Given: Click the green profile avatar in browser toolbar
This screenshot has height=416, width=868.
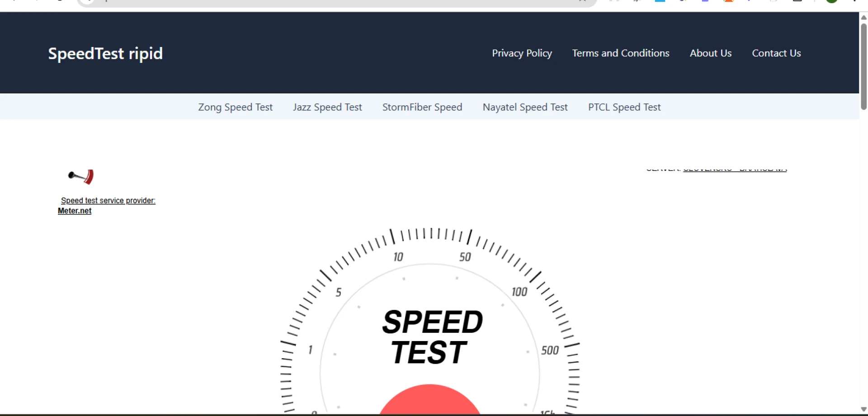Looking at the screenshot, I should 832,2.
